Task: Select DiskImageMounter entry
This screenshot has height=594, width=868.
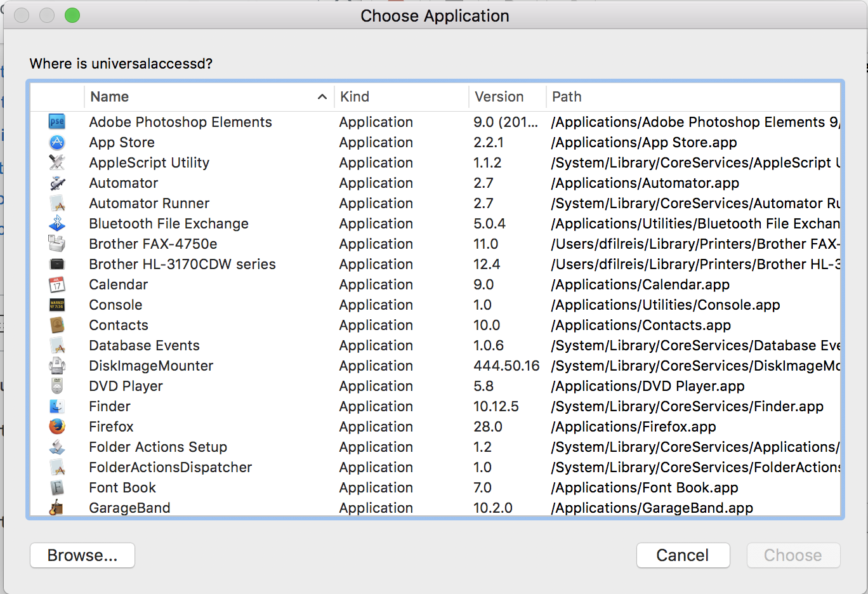Action: [151, 366]
